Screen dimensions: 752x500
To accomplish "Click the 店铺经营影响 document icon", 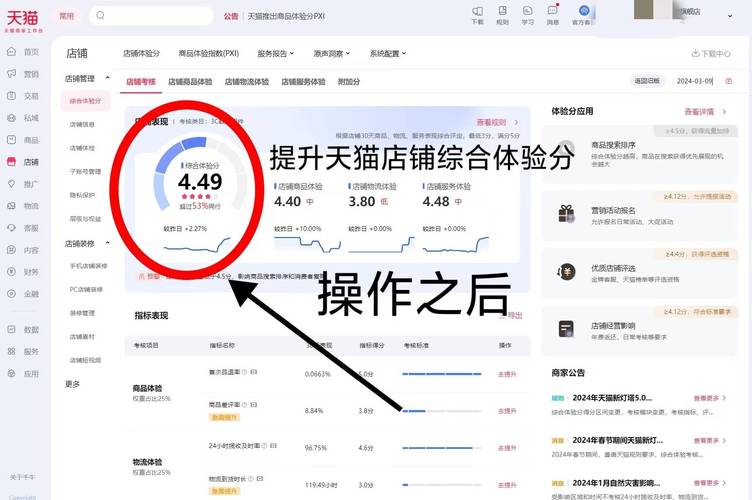I will pos(566,329).
